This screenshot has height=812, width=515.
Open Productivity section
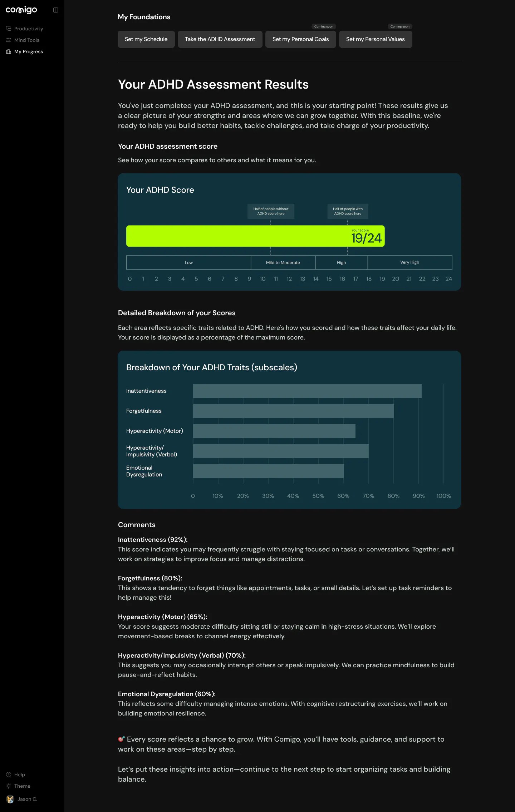[29, 29]
